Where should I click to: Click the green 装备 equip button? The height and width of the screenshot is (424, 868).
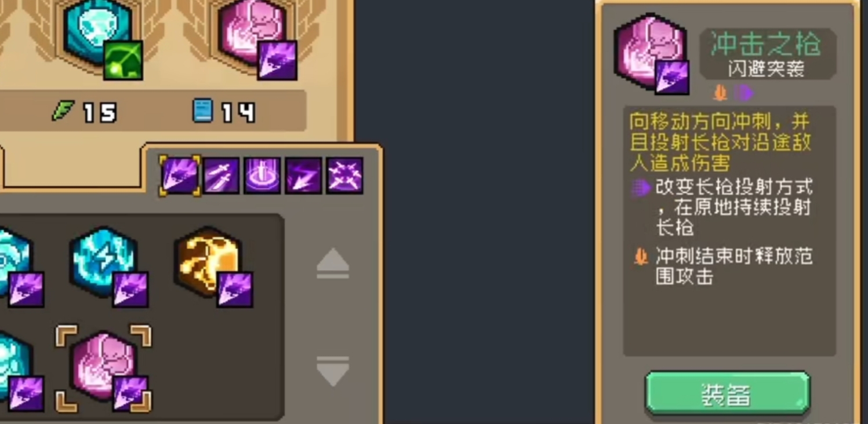coord(727,394)
